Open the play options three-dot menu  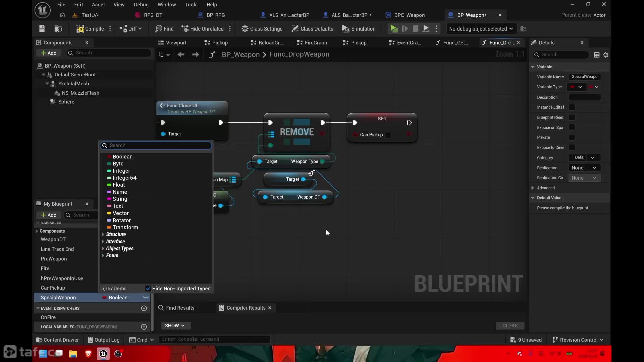point(436,29)
